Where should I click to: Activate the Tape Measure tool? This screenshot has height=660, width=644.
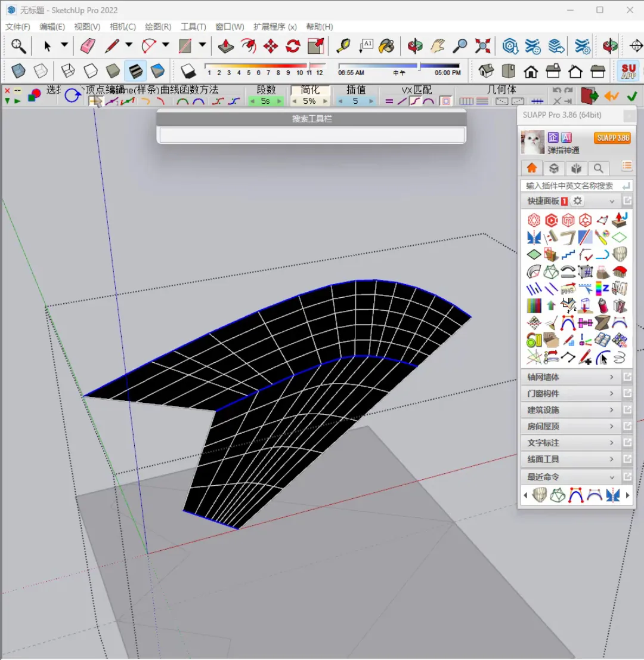click(343, 45)
